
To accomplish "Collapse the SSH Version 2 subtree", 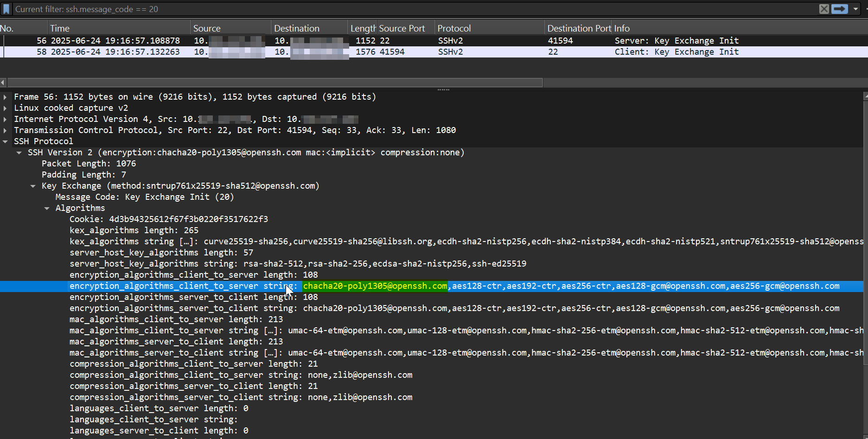I will [19, 152].
